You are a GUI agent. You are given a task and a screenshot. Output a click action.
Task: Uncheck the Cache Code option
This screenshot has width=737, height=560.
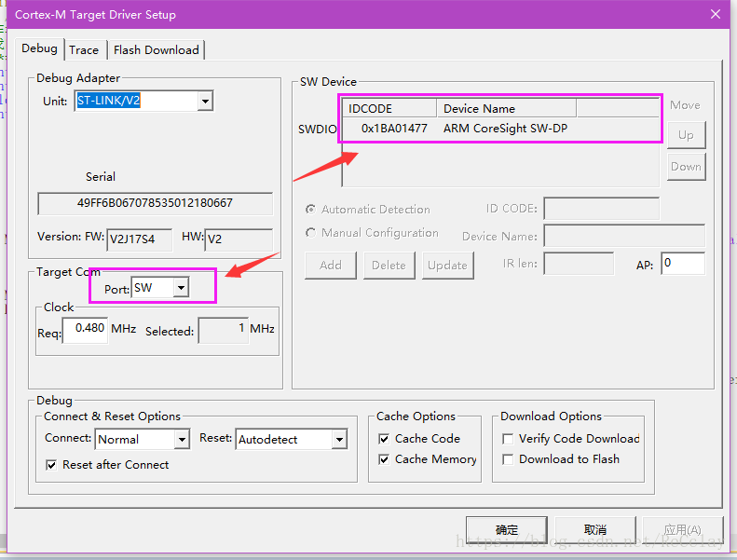coord(384,439)
